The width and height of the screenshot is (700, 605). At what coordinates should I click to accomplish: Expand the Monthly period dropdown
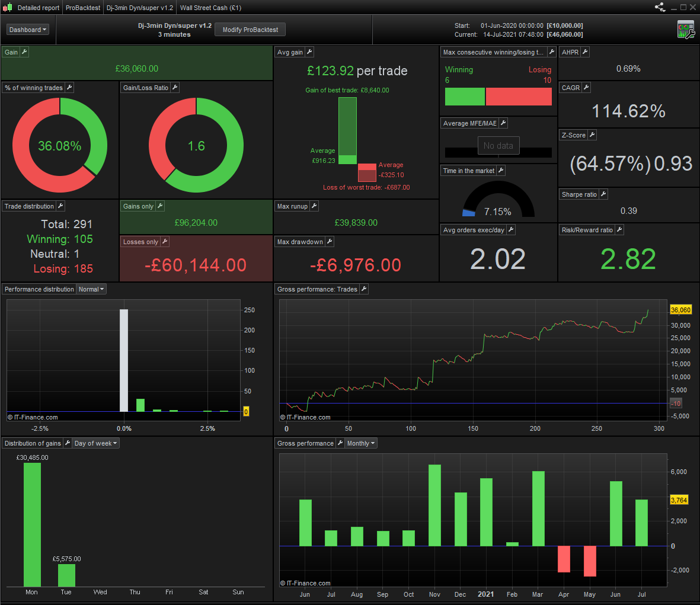pos(361,443)
